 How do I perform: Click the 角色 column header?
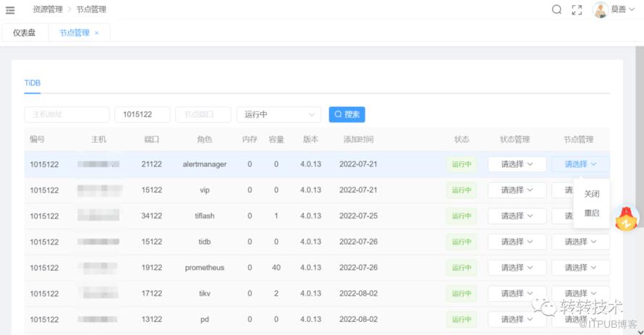pyautogui.click(x=205, y=140)
